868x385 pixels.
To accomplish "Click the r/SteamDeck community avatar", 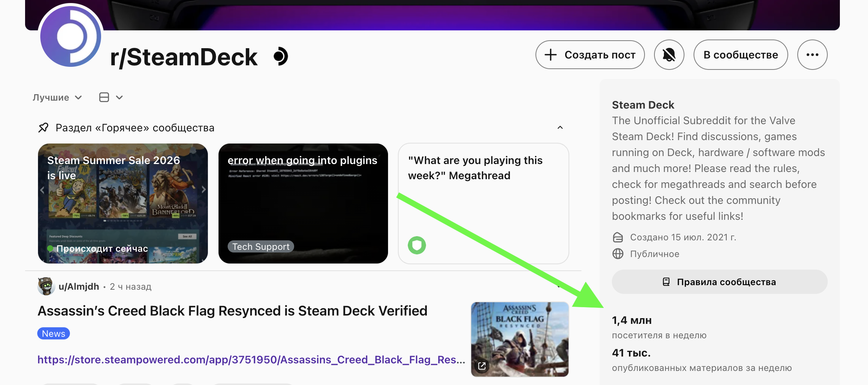I will click(x=71, y=36).
